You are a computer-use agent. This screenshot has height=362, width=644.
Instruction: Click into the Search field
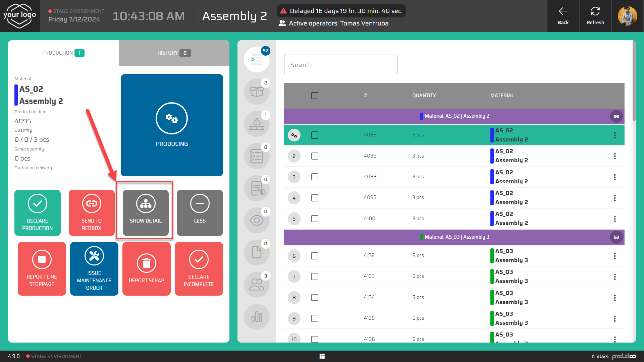coord(340,65)
